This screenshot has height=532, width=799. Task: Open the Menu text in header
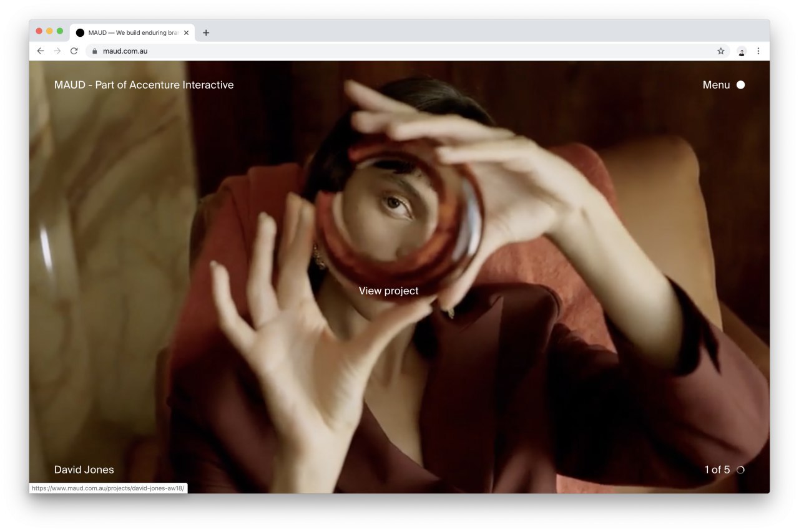tap(716, 85)
